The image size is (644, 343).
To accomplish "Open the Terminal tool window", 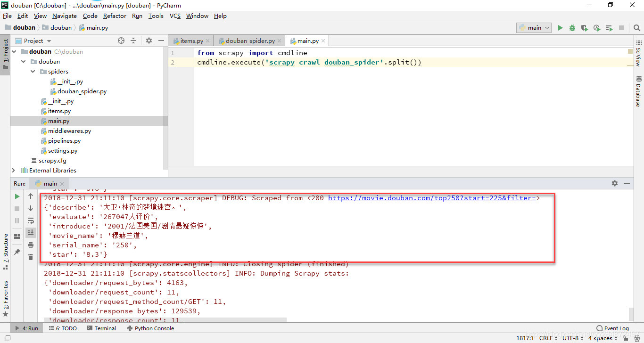I will tap(101, 328).
